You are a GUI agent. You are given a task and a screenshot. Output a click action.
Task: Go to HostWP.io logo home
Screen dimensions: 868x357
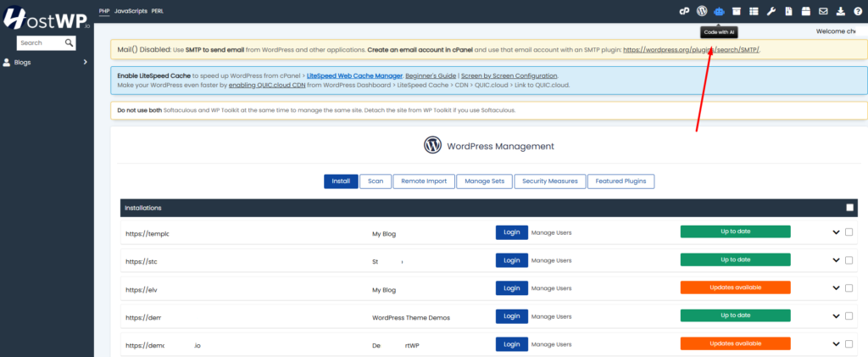tap(47, 18)
